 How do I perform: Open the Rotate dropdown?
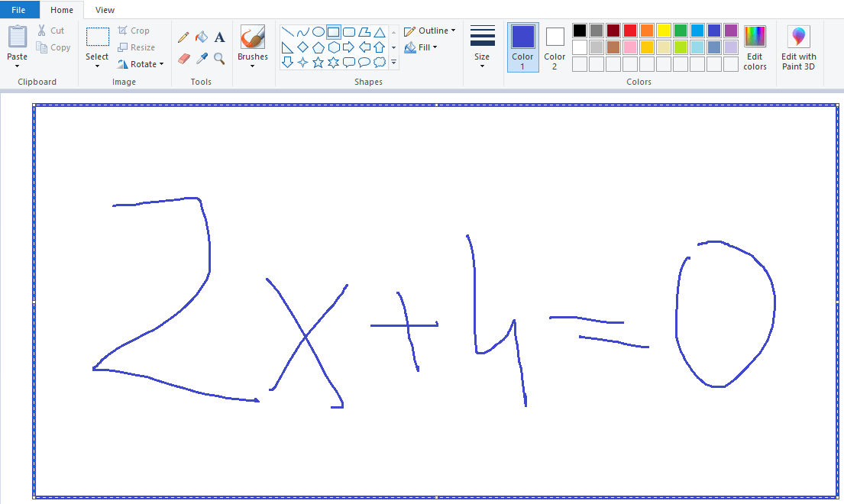pos(141,64)
